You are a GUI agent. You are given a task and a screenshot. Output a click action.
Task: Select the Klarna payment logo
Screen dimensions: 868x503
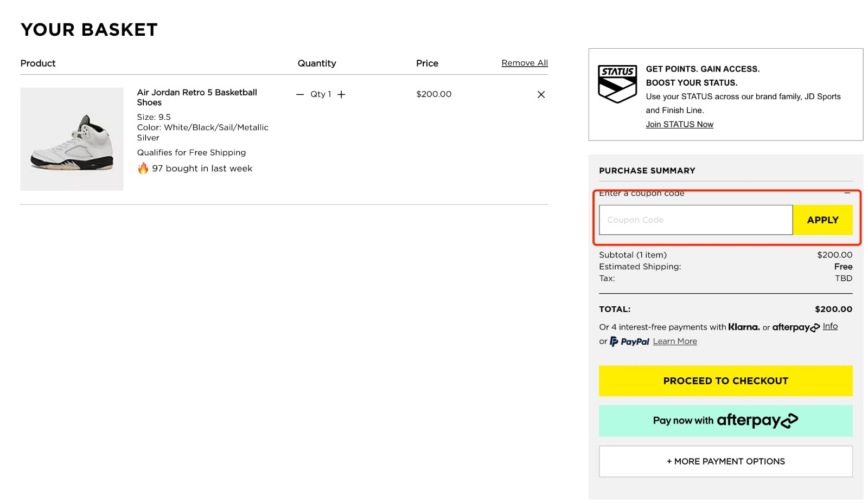[743, 327]
